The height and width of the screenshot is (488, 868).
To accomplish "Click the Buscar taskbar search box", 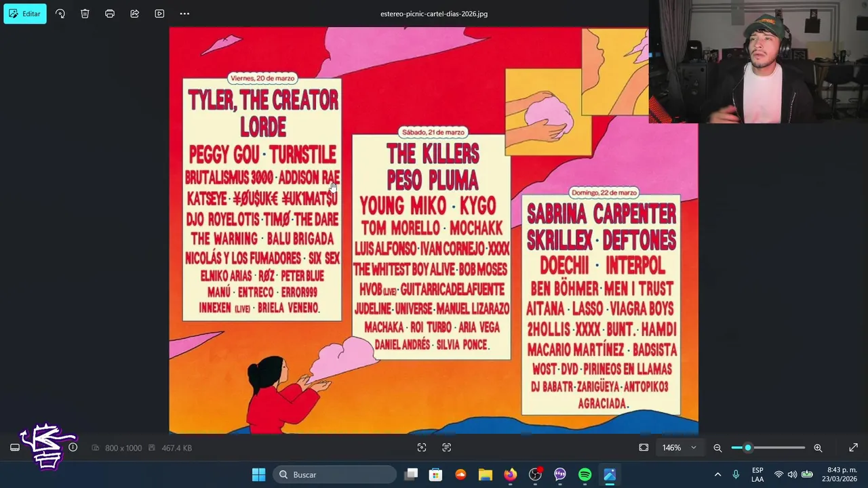I will pos(335,474).
